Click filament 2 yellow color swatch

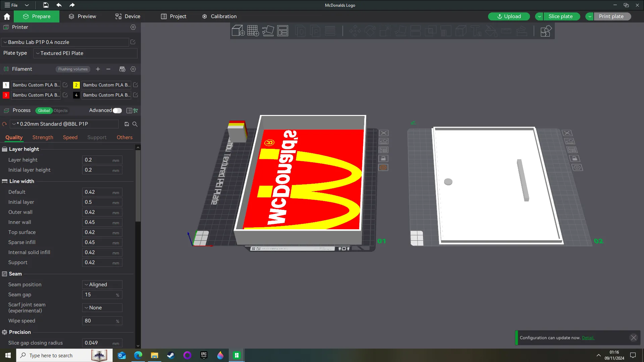(76, 85)
